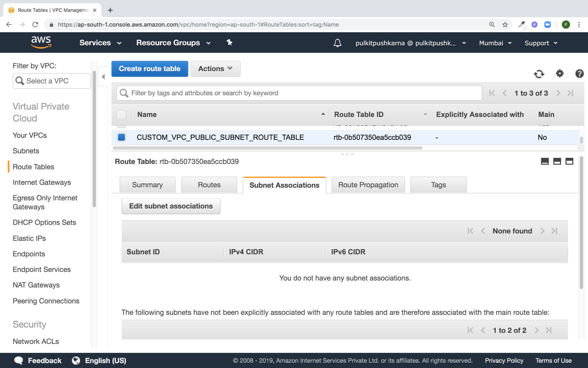Screen dimensions: 588x368
Task: Click the refresh route tables icon
Action: coord(539,74)
